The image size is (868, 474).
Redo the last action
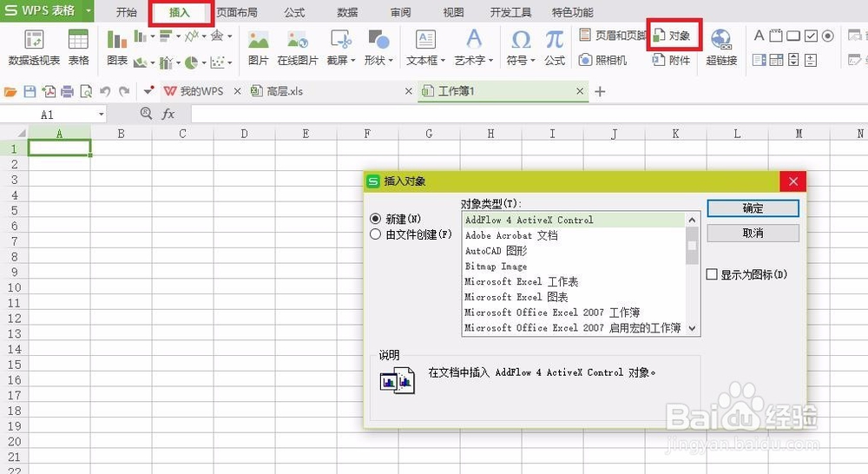(x=124, y=91)
